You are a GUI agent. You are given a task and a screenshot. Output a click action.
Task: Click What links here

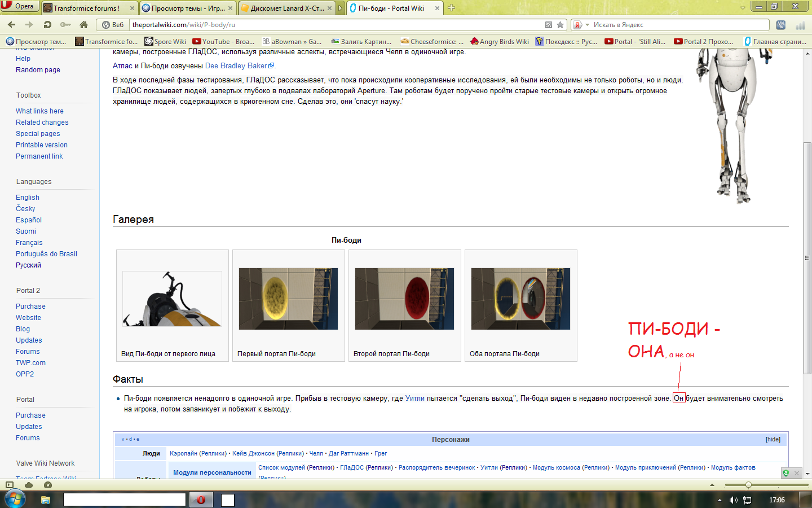[x=39, y=111]
